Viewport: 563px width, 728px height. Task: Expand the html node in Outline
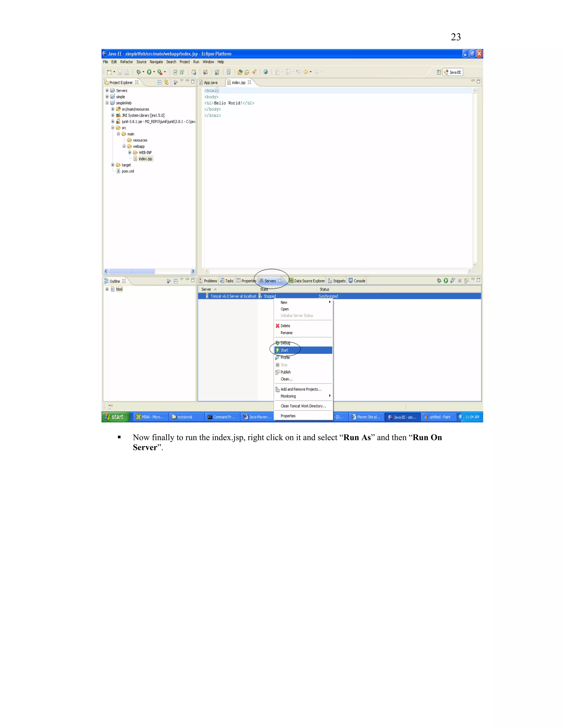coord(107,289)
